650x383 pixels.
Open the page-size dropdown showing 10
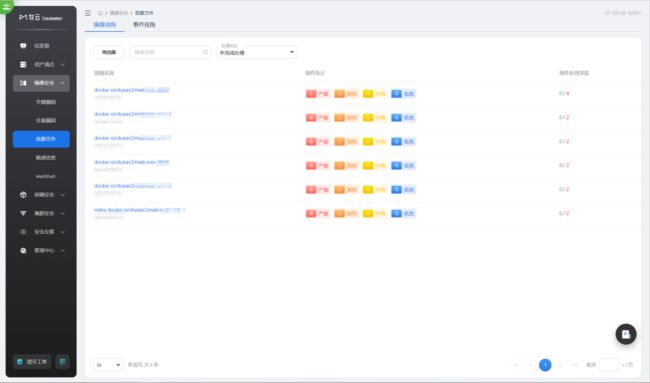click(x=108, y=365)
